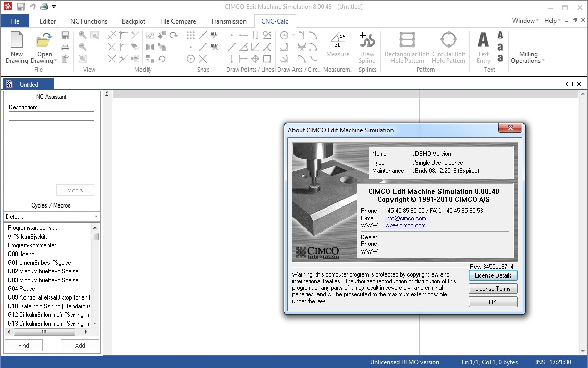Enable all snap options
588x368 pixels.
click(214, 35)
